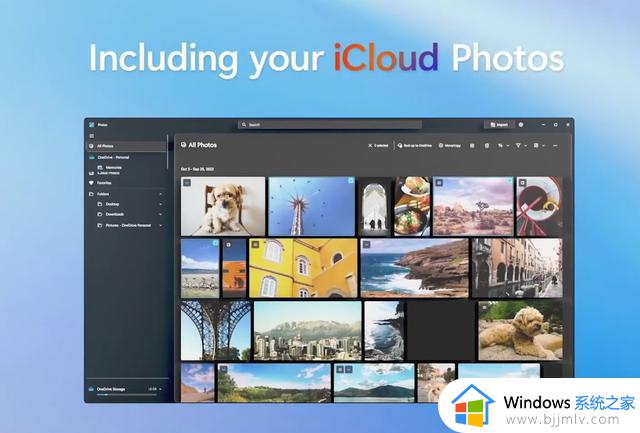The width and height of the screenshot is (640, 433).
Task: Click the folder icon beside Desktop
Action: 100,204
